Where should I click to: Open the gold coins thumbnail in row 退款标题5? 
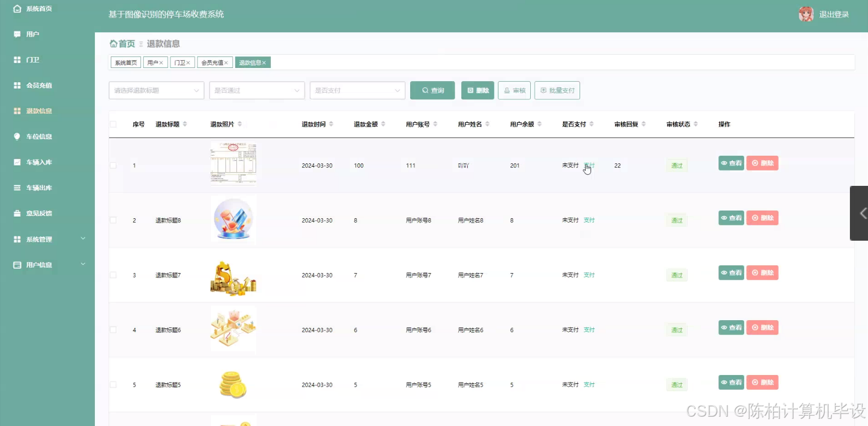pos(234,384)
